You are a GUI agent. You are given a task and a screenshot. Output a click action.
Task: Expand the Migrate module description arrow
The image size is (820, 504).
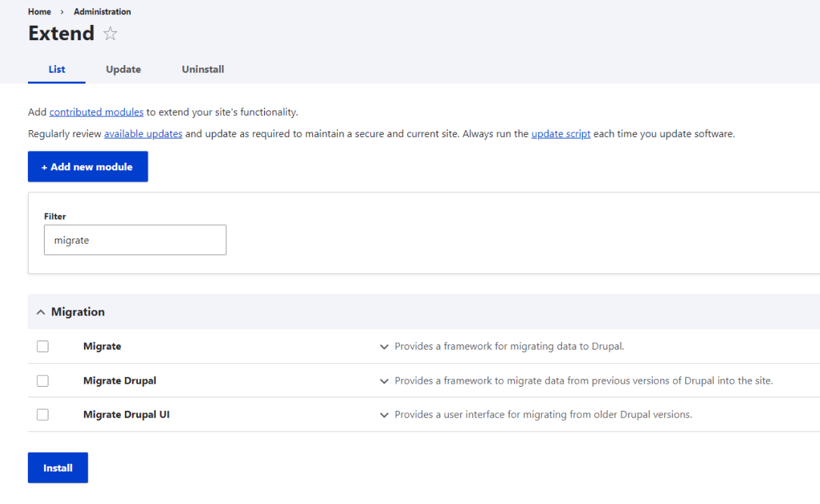coord(384,347)
